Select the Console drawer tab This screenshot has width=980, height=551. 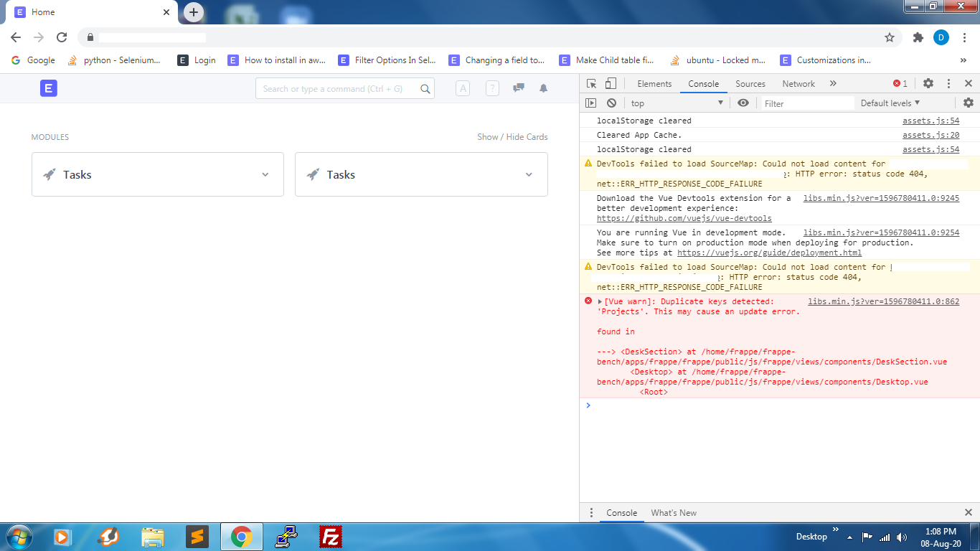pos(621,513)
